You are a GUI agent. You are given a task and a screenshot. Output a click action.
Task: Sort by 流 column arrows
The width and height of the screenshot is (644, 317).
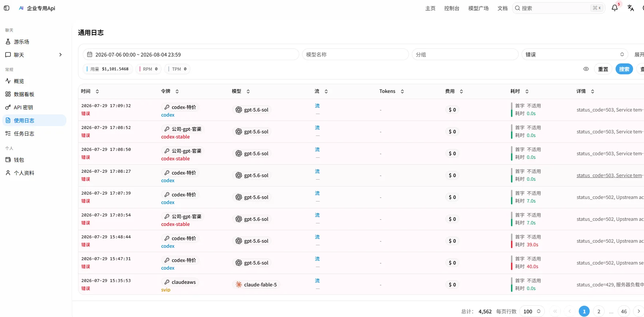tap(326, 91)
